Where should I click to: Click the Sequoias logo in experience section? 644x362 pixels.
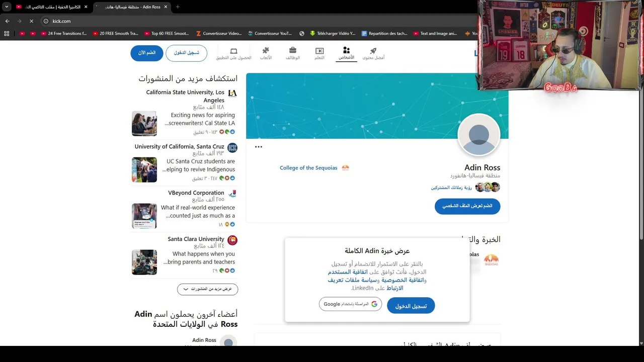tap(491, 259)
